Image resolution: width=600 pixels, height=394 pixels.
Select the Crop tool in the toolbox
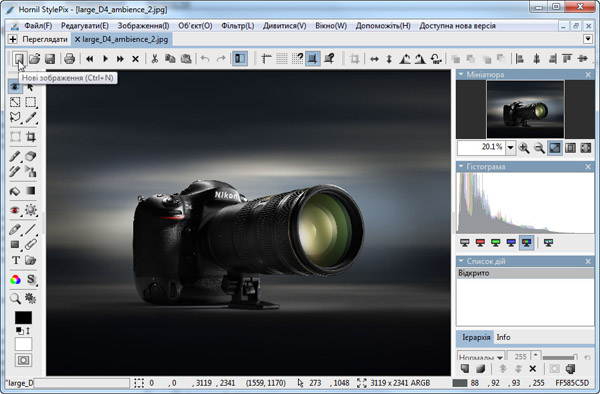[x=31, y=137]
